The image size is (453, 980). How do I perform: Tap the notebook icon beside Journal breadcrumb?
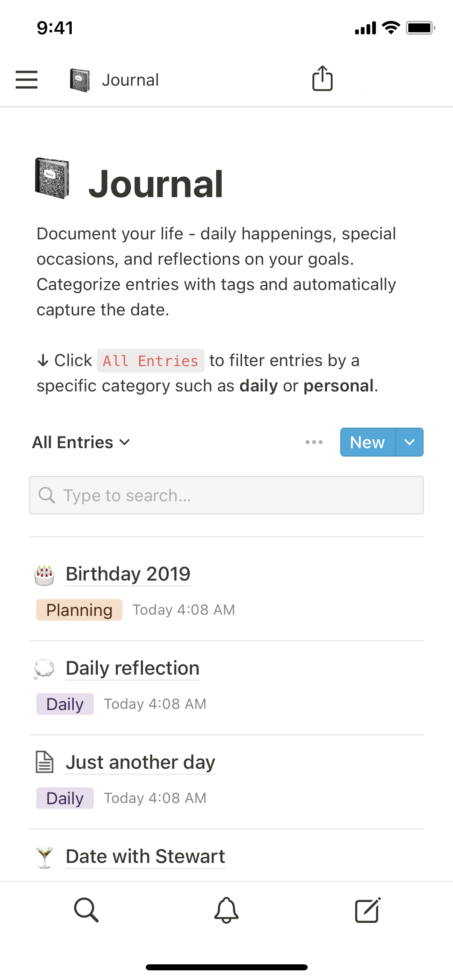tap(80, 80)
